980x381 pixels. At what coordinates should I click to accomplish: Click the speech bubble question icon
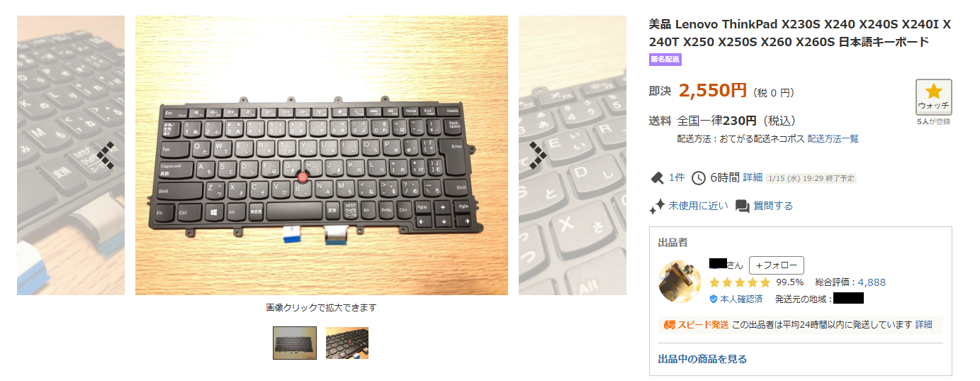[742, 206]
